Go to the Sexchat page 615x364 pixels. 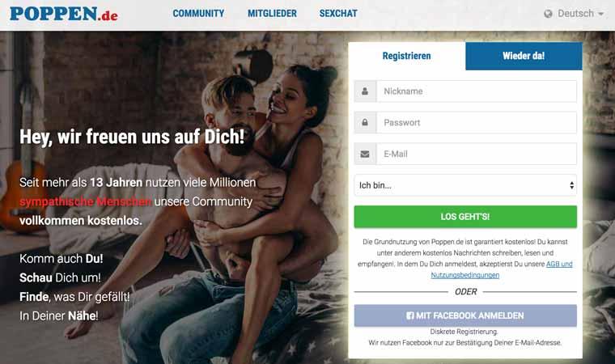tap(338, 13)
